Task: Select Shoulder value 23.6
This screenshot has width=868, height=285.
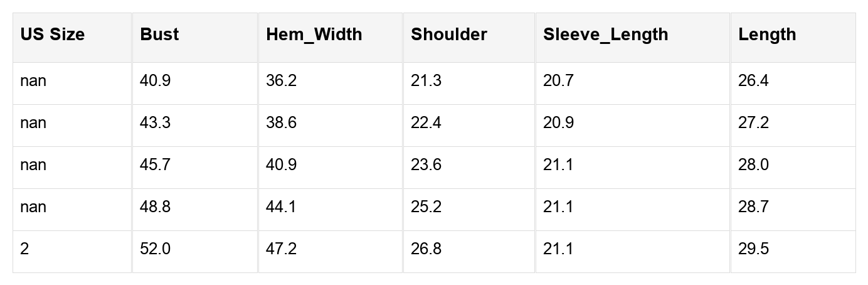Action: (426, 165)
